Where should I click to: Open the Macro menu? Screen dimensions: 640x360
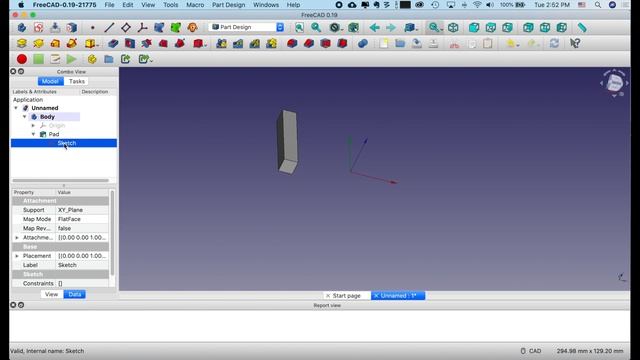195,5
